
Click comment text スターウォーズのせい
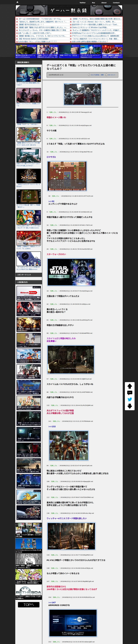tap(56, 254)
